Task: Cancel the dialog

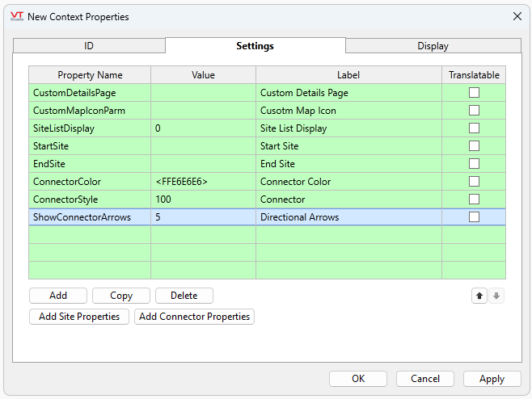Action: point(425,379)
